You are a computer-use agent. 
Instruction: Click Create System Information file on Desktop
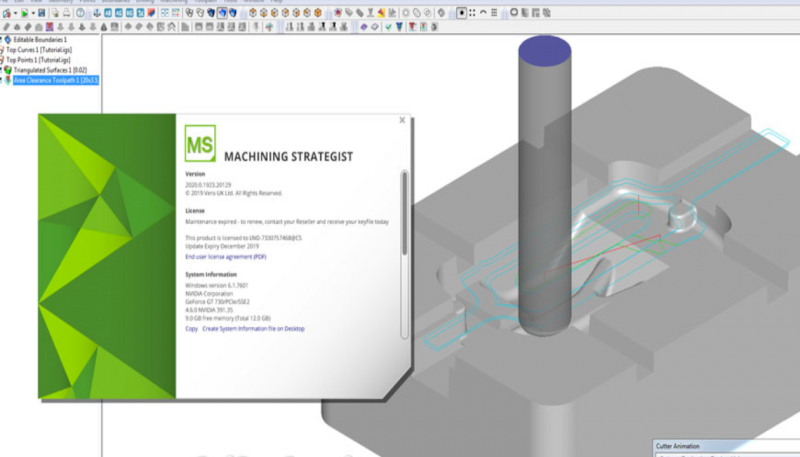pyautogui.click(x=253, y=328)
